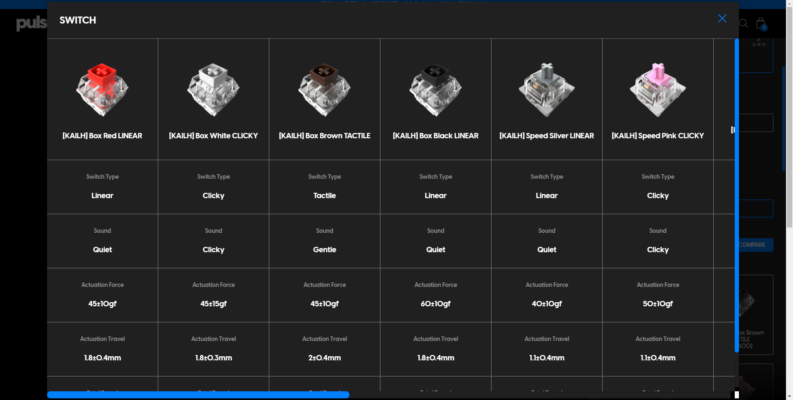Click 60±10gf actuation force for Box Black
793x400 pixels.
click(435, 304)
